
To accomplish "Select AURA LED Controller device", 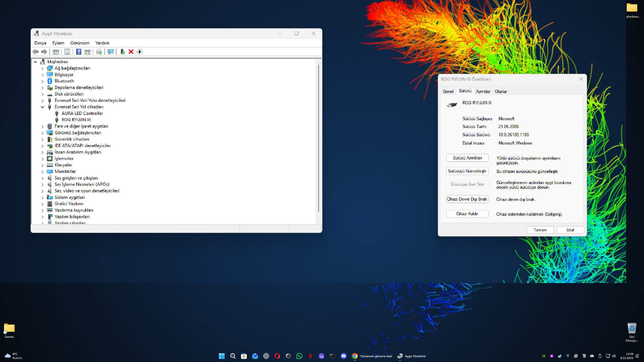I will (82, 113).
